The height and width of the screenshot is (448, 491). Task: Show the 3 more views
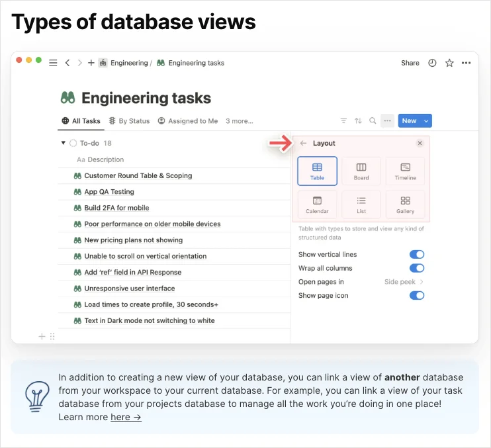pos(240,121)
